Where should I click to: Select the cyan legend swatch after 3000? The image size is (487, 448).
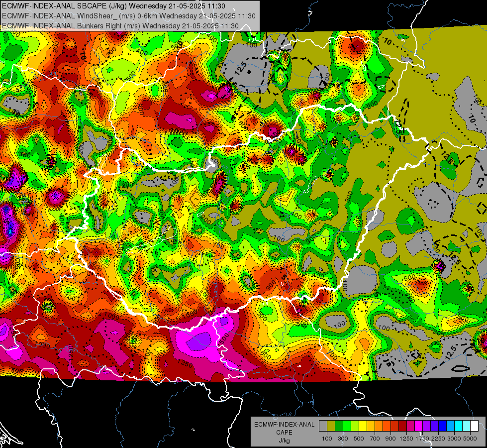(459, 426)
